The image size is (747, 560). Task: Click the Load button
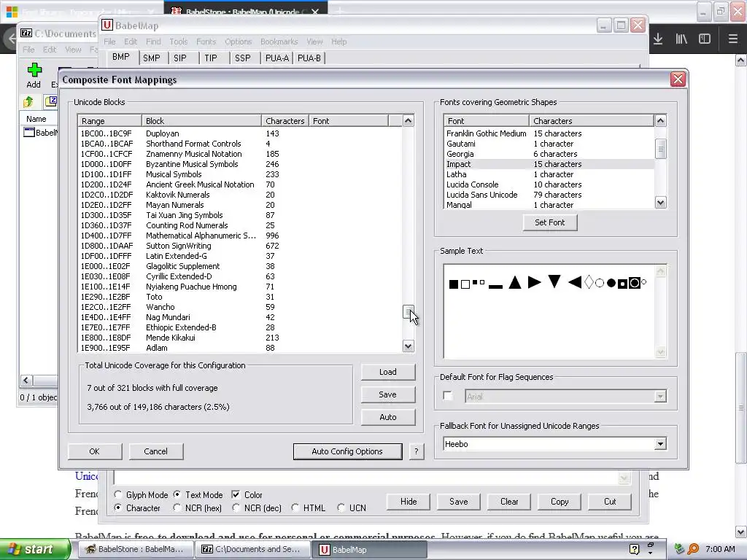coord(388,372)
